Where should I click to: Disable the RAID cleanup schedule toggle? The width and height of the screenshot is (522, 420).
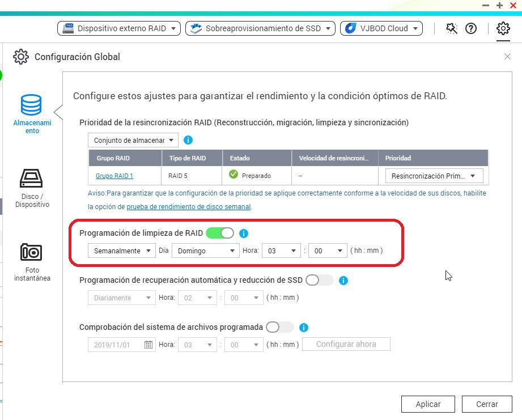[x=220, y=233]
